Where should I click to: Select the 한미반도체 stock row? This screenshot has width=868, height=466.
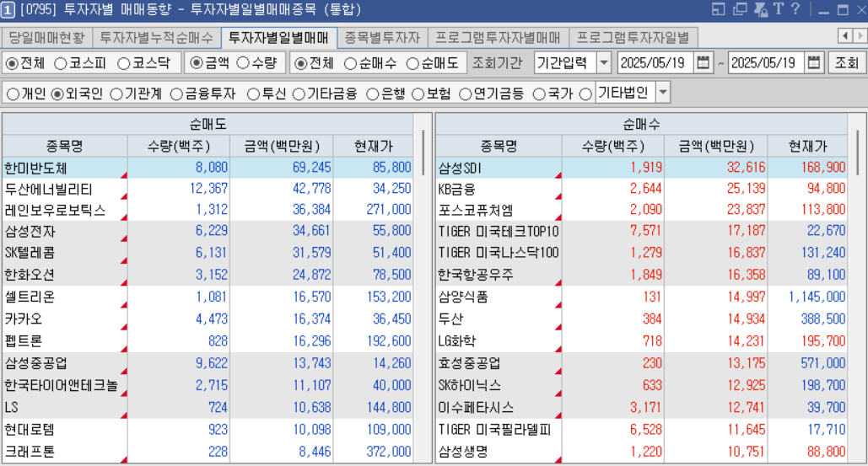(x=208, y=168)
